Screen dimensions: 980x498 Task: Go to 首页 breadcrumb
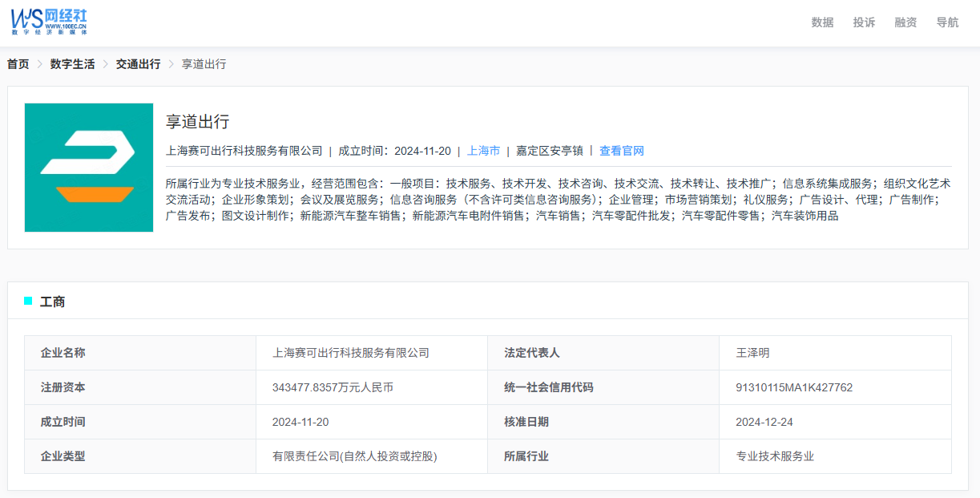pyautogui.click(x=18, y=64)
